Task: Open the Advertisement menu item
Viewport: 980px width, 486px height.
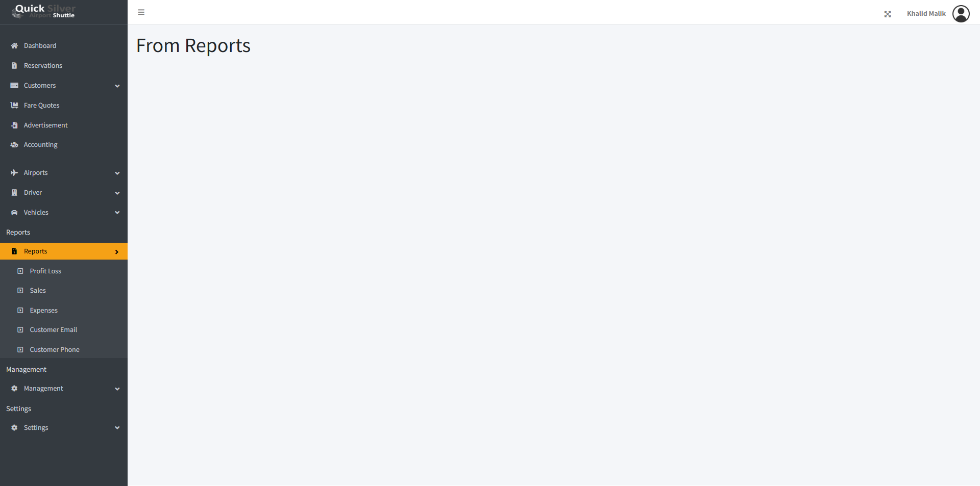Action: 45,125
